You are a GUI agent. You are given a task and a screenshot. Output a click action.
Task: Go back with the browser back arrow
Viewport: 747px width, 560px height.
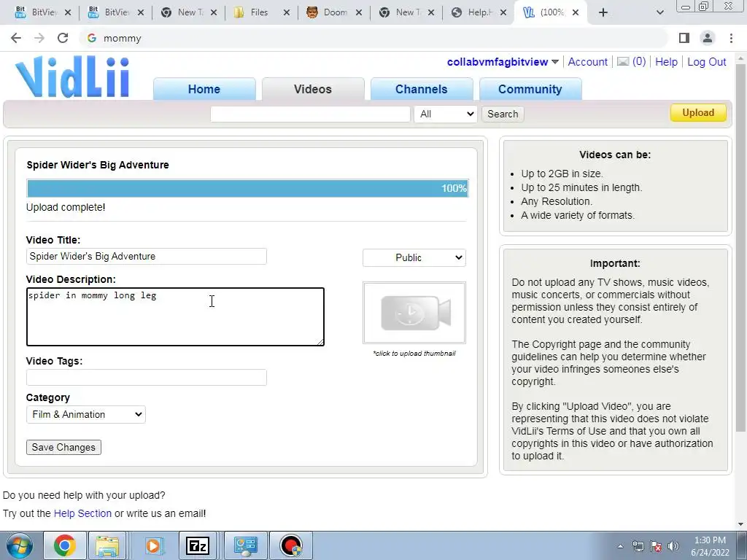click(x=16, y=38)
